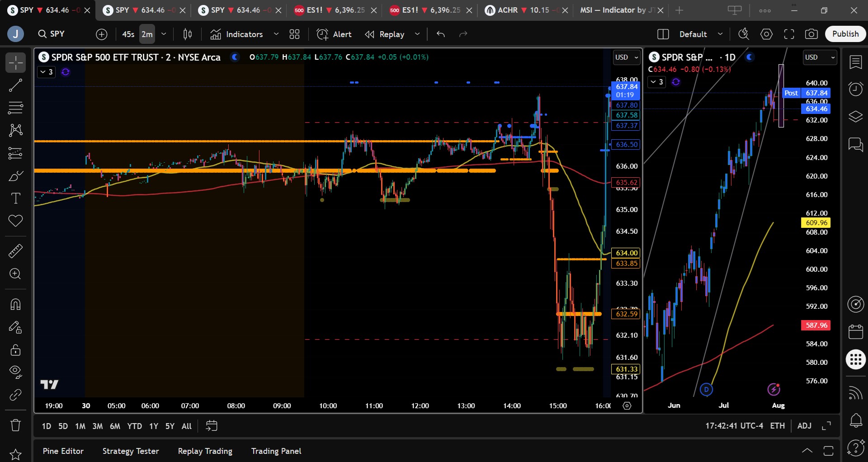Toggle magnet mode for drawings
Viewport: 868px width, 462px height.
pos(15,304)
